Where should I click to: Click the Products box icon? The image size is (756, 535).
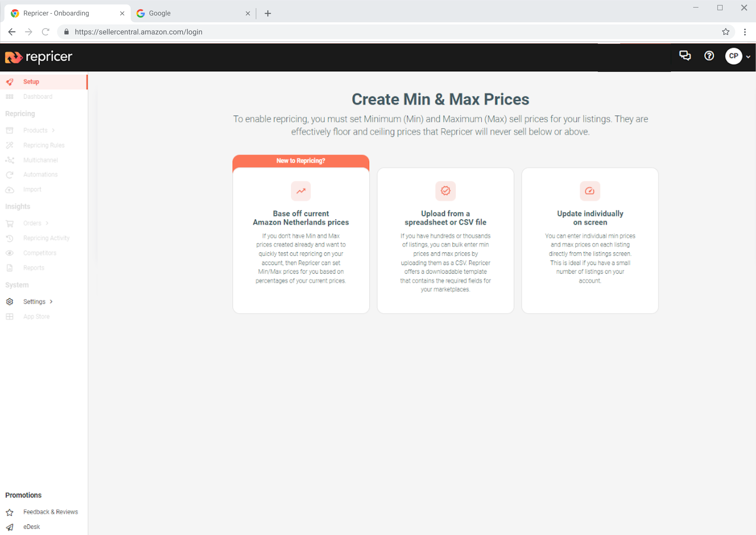9,130
